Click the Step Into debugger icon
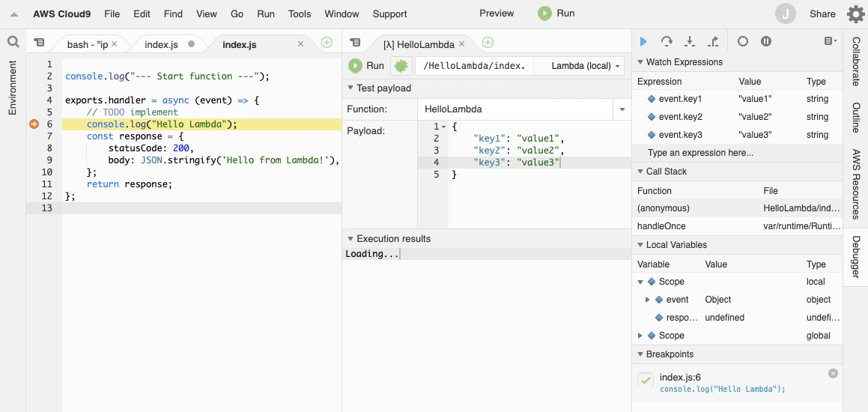 [690, 41]
